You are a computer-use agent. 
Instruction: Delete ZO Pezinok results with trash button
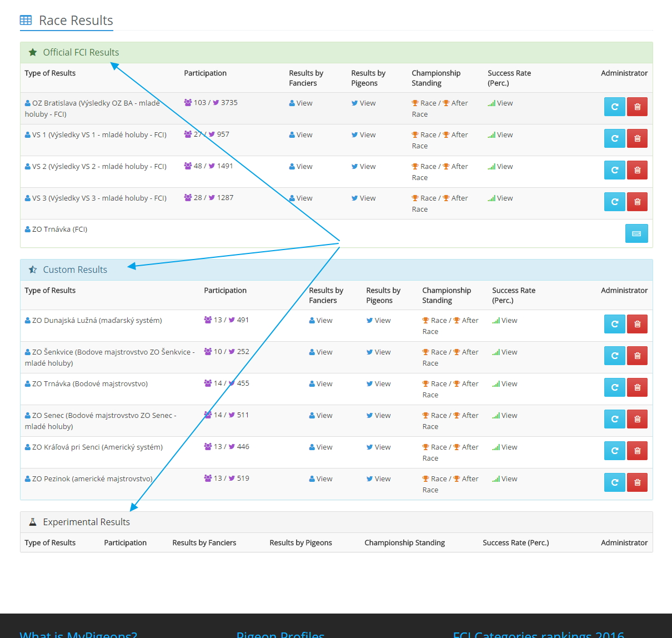pos(637,482)
